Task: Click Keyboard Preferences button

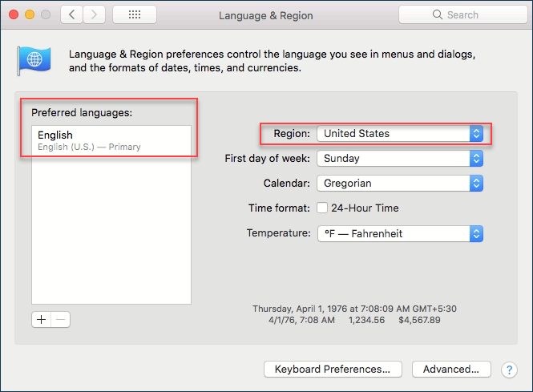Action: pos(333,370)
